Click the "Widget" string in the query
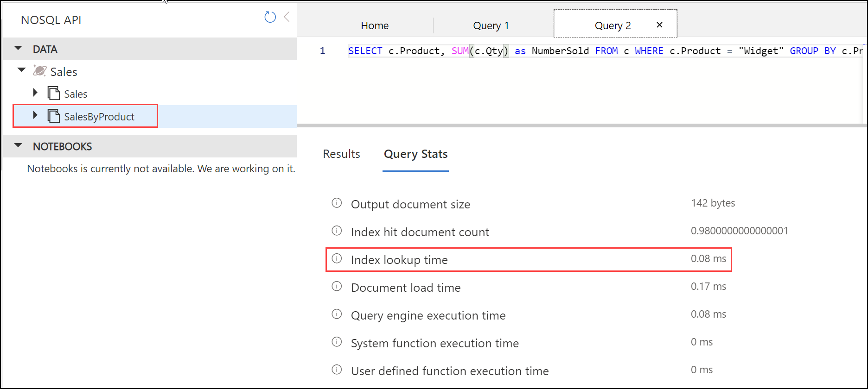The image size is (868, 389). [x=761, y=51]
